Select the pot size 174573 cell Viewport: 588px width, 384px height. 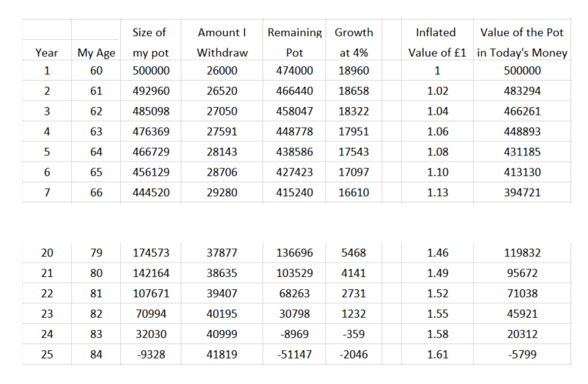tap(151, 253)
